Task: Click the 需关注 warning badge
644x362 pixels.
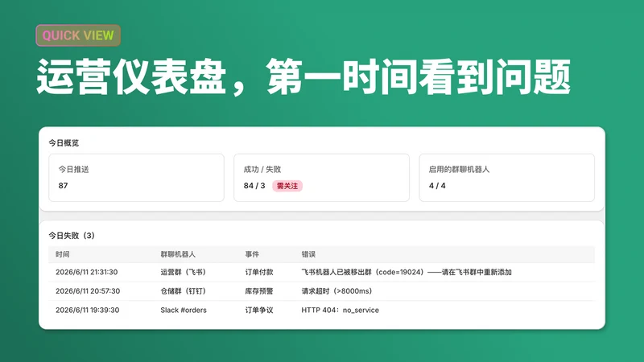Action: pos(287,186)
